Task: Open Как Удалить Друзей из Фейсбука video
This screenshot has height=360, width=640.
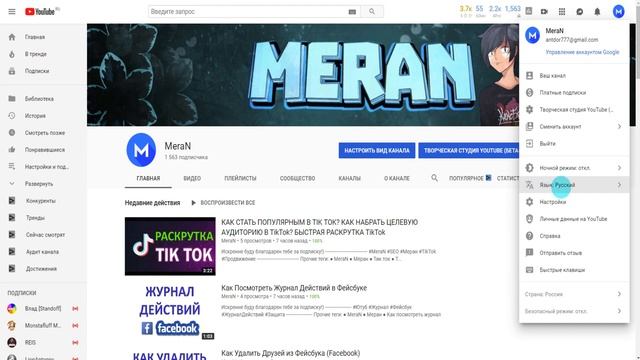Action: coord(291,353)
